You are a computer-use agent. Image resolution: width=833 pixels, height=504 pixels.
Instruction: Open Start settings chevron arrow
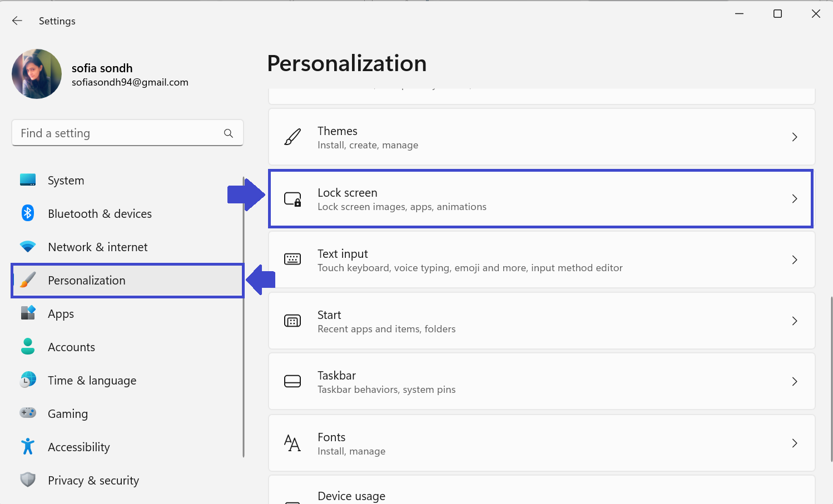[795, 321]
